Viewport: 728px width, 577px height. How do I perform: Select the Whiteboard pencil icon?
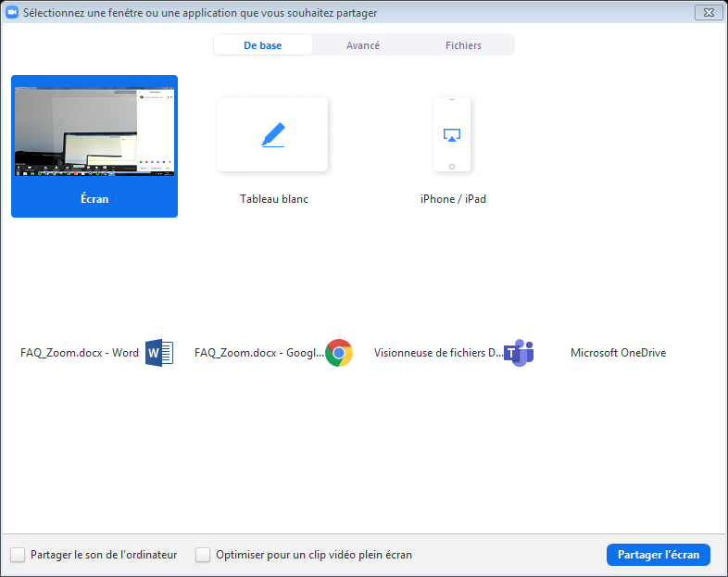[x=272, y=135]
